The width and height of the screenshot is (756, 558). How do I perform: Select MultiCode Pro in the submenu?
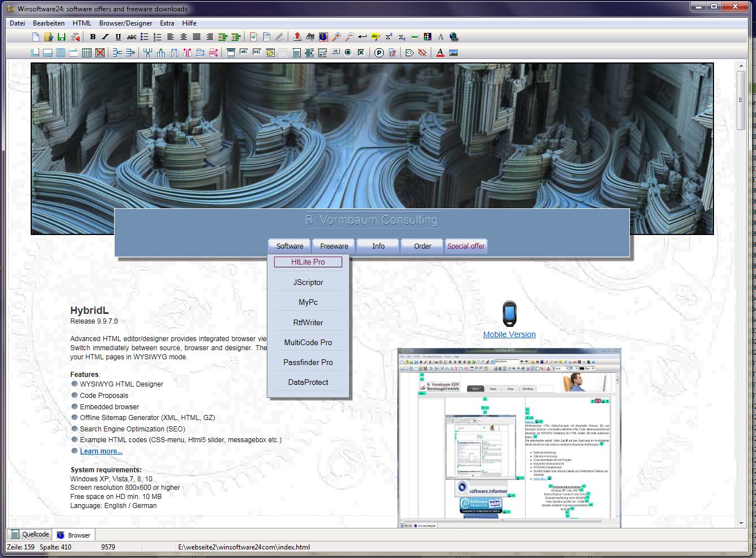[308, 342]
